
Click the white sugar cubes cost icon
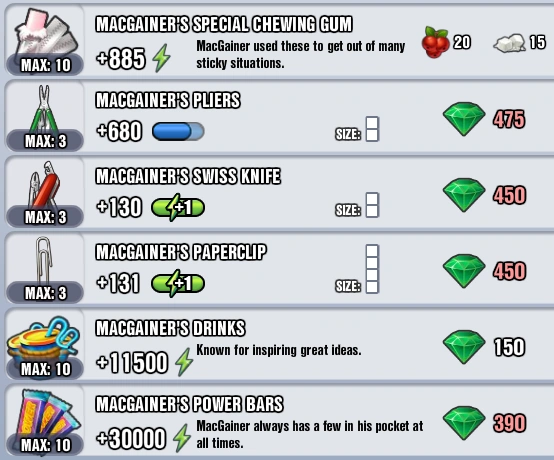pyautogui.click(x=509, y=43)
